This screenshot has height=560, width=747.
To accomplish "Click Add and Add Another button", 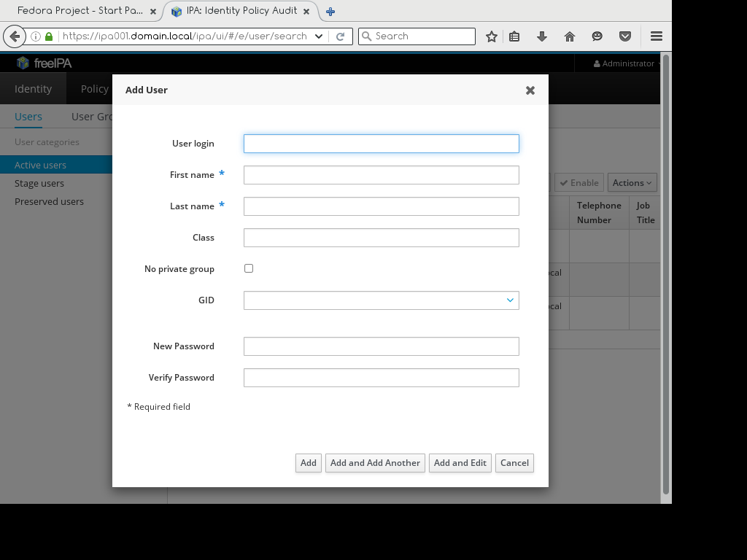I will pos(375,463).
